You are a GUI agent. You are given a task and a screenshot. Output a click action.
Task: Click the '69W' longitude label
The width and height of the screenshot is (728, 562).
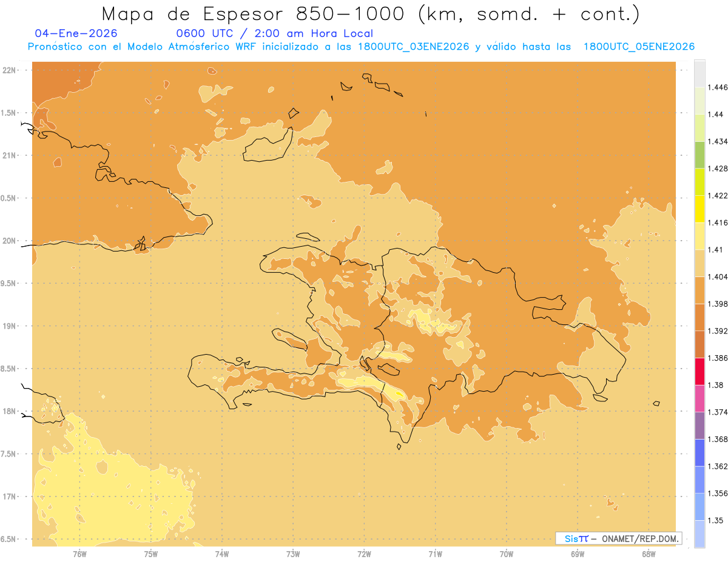(x=578, y=554)
